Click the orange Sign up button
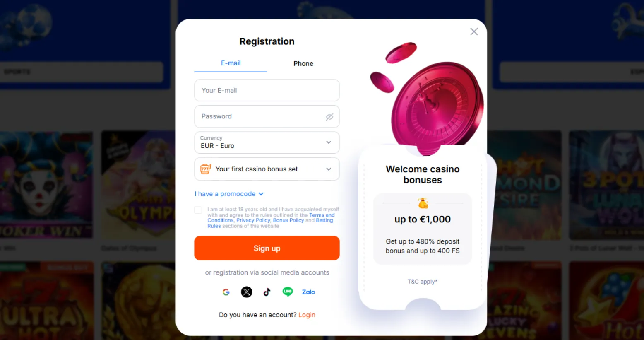The image size is (644, 340). tap(267, 248)
